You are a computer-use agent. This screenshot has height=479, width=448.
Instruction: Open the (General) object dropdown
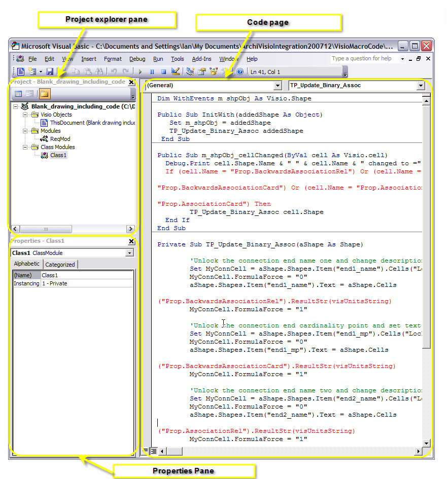(277, 86)
